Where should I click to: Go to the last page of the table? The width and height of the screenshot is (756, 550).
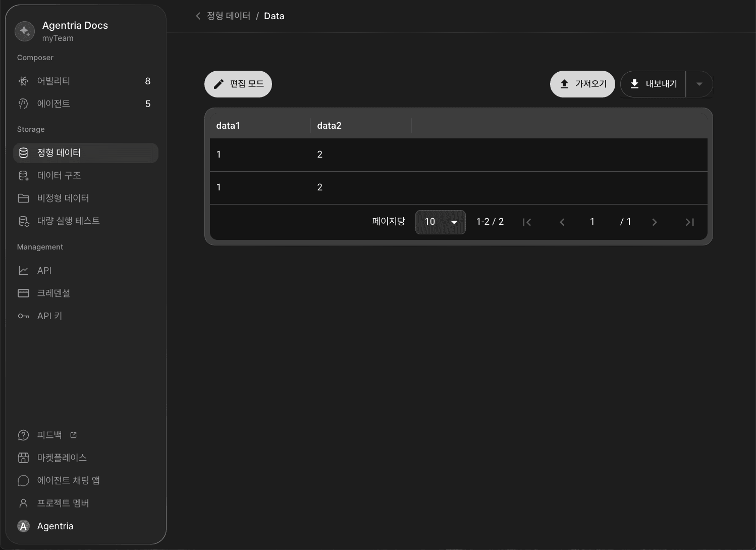(690, 222)
